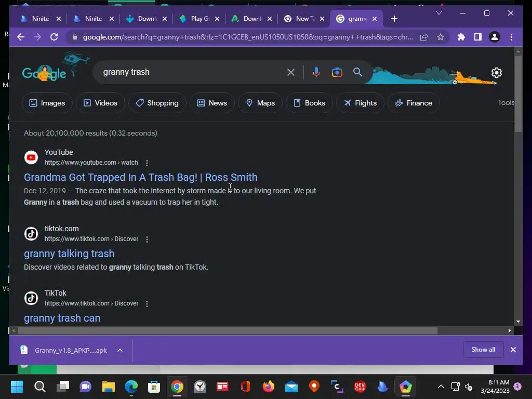
Task: Open options for tiktok.com talking trash result
Action: coord(147,239)
